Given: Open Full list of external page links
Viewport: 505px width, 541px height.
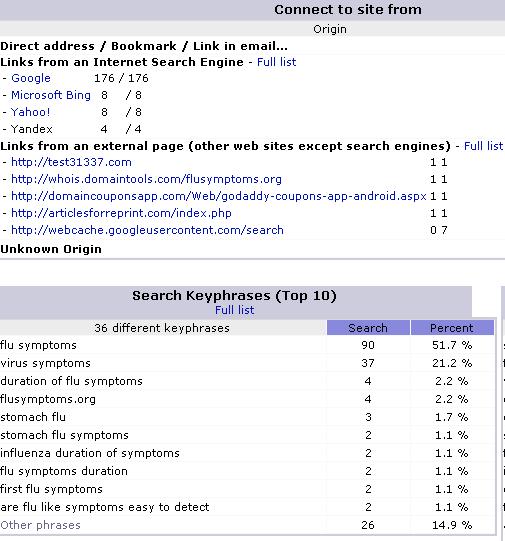Looking at the screenshot, I should click(483, 146).
